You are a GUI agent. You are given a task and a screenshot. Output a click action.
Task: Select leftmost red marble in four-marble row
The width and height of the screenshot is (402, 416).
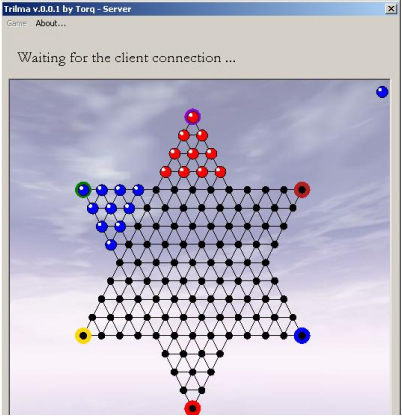166,172
